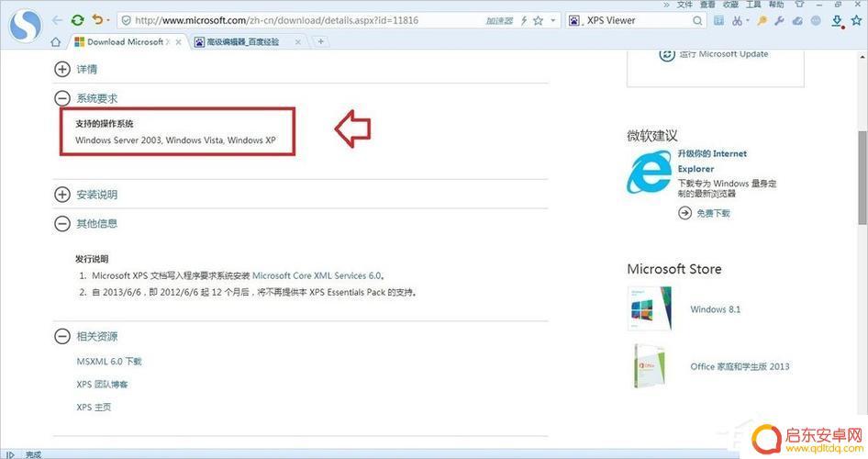Click the Windows 8.1 product thumbnail
The image size is (868, 459).
click(x=650, y=309)
